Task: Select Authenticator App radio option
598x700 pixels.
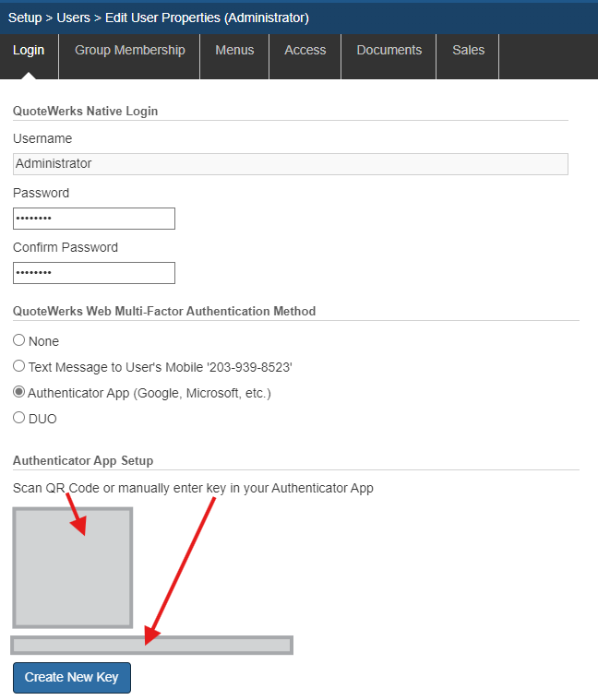Action: click(19, 393)
